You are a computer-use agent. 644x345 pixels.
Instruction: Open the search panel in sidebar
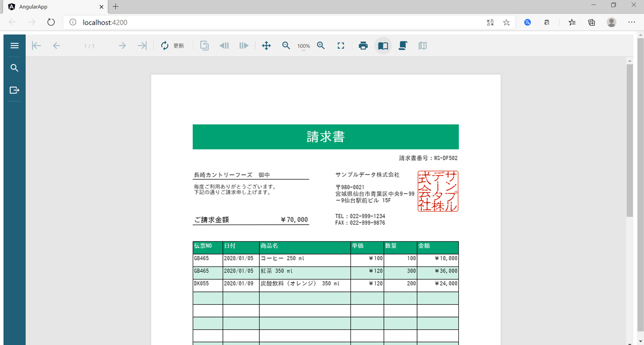(x=14, y=68)
